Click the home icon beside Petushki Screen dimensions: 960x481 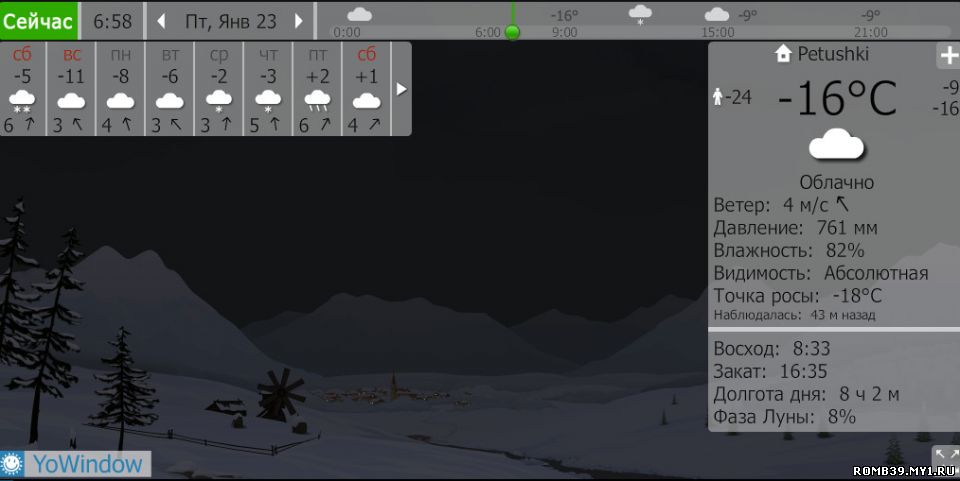784,54
